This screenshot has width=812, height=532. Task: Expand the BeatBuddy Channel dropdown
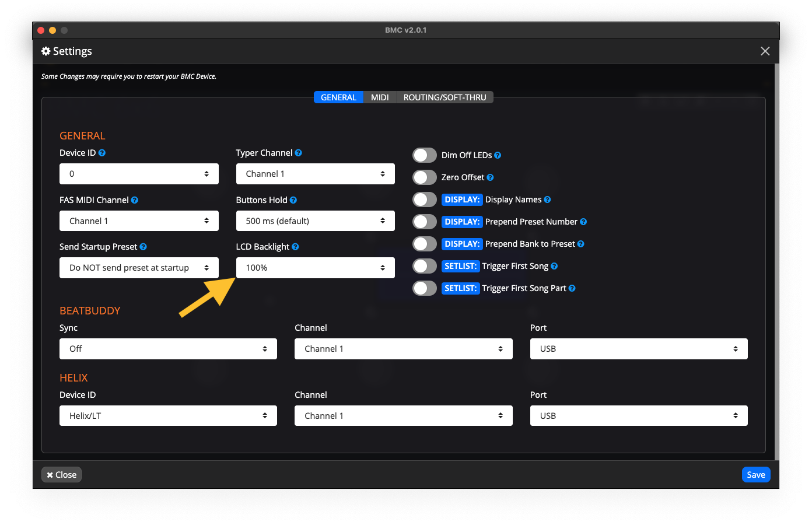click(404, 349)
